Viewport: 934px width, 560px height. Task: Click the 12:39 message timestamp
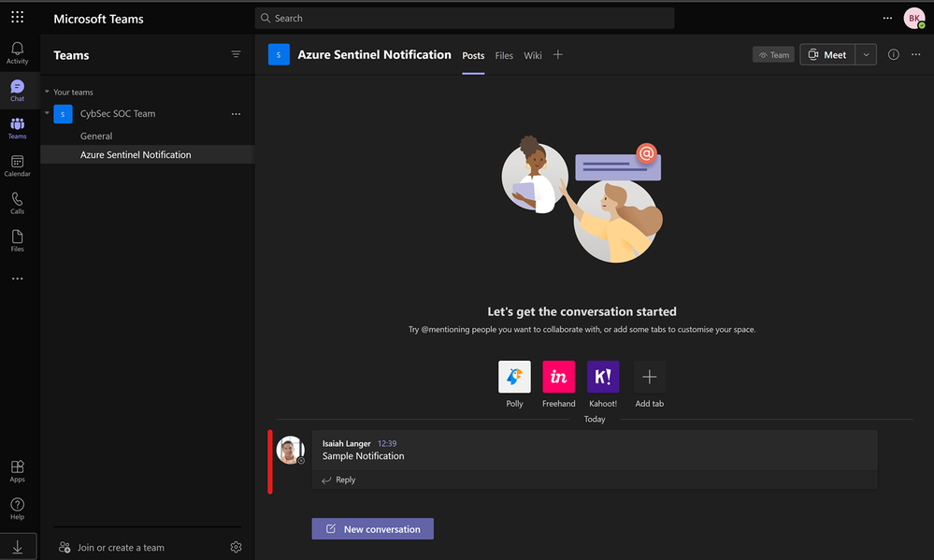[386, 443]
